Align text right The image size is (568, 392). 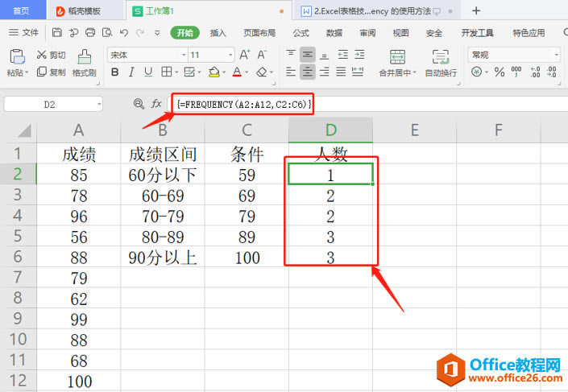[x=325, y=72]
